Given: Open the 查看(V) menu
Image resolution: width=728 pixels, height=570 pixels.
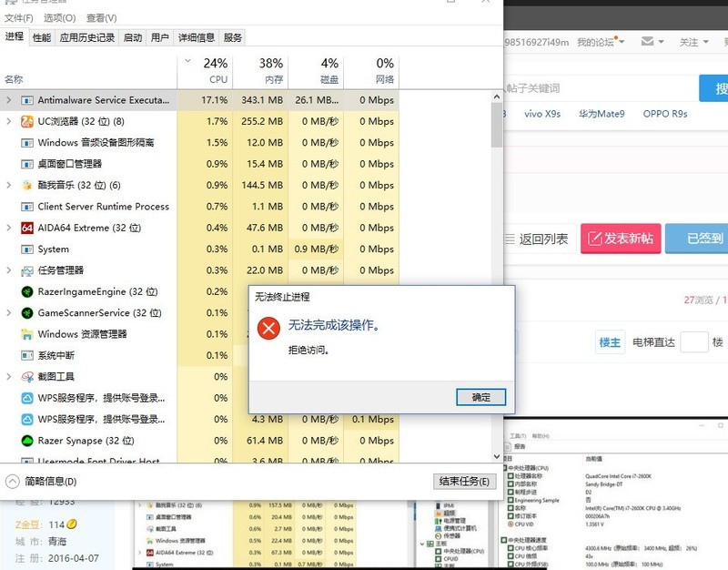Looking at the screenshot, I should [x=101, y=18].
